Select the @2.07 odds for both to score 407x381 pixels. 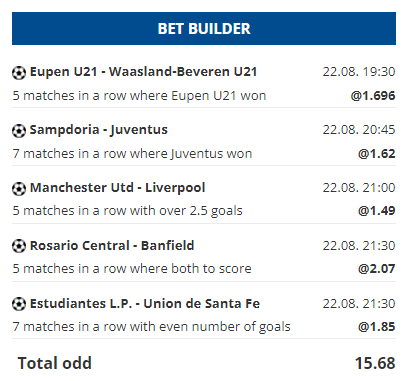(377, 269)
